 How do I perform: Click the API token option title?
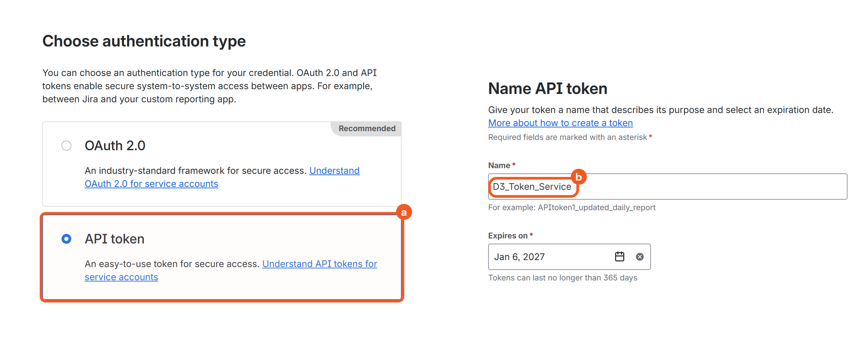point(115,239)
